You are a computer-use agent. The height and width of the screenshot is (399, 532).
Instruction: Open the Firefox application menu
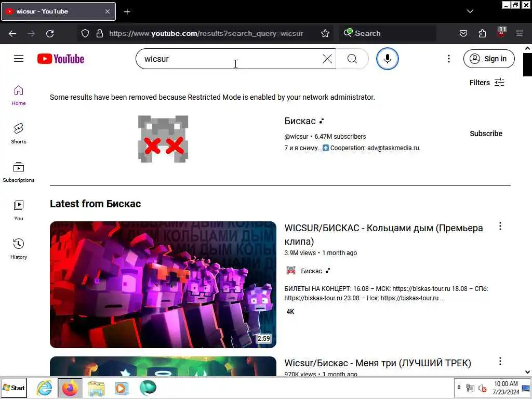point(520,33)
